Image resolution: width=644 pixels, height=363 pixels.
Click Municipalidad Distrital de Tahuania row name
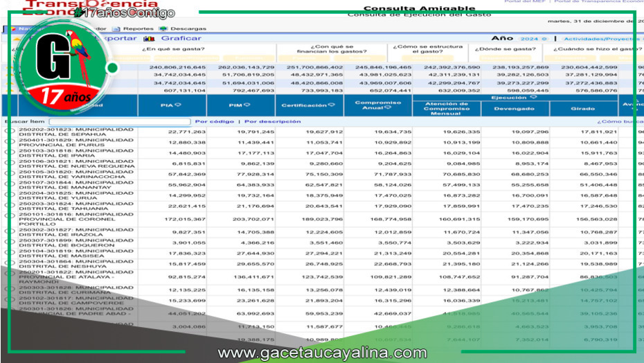tap(76, 206)
